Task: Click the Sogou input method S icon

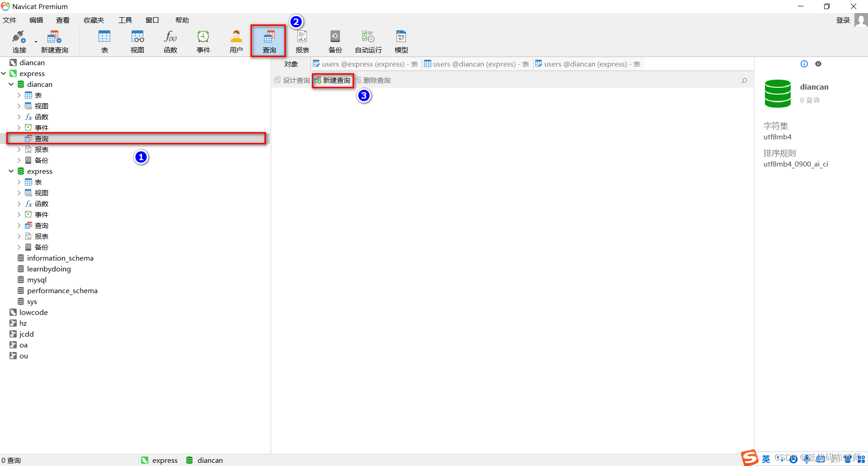Action: click(750, 458)
